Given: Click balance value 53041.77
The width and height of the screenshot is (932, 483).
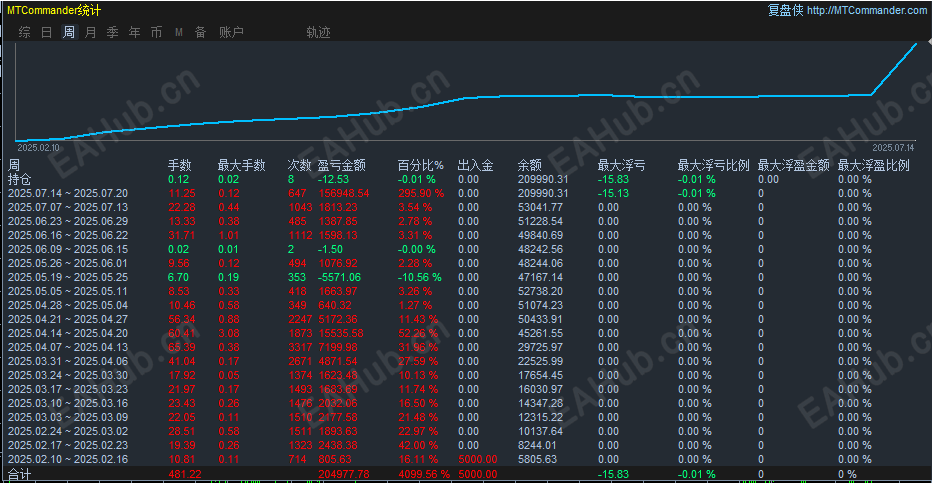Looking at the screenshot, I should pyautogui.click(x=540, y=207).
